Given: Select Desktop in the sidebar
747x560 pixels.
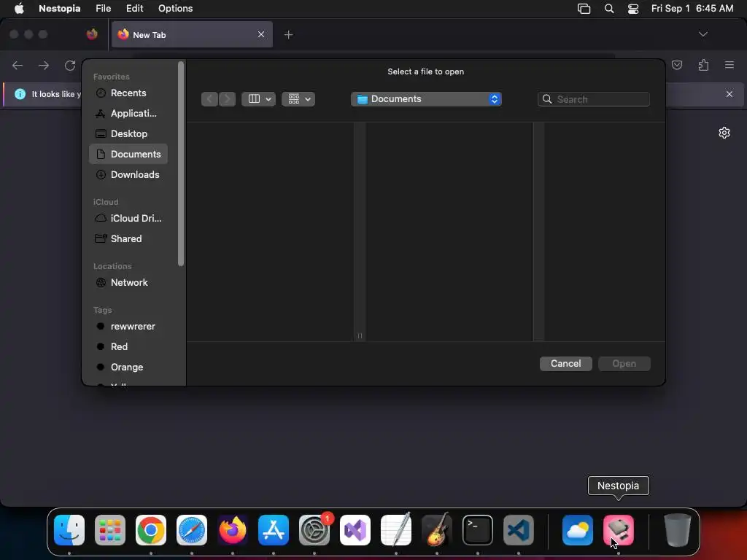Looking at the screenshot, I should pos(128,134).
